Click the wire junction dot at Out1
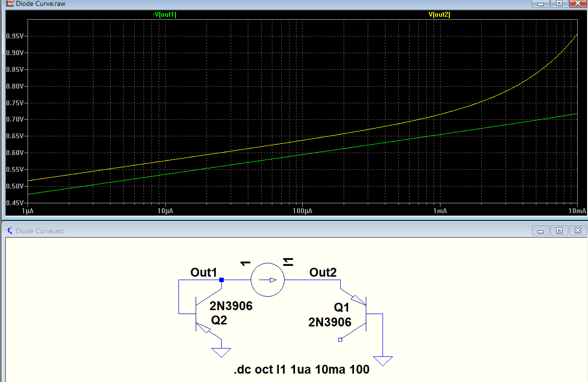 tap(222, 280)
